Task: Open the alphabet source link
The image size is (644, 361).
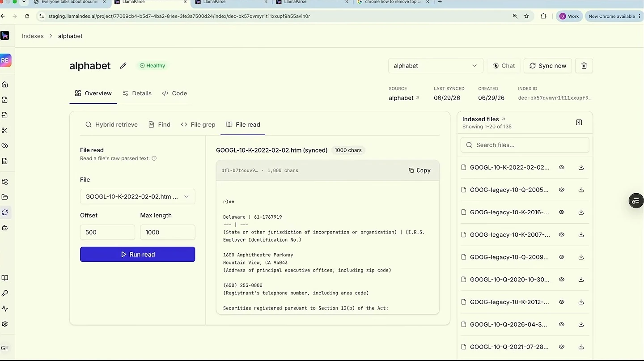Action: [404, 98]
